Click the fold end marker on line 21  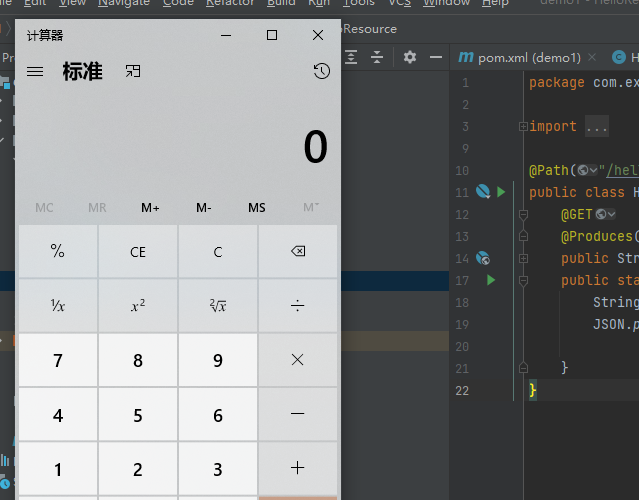tap(523, 368)
